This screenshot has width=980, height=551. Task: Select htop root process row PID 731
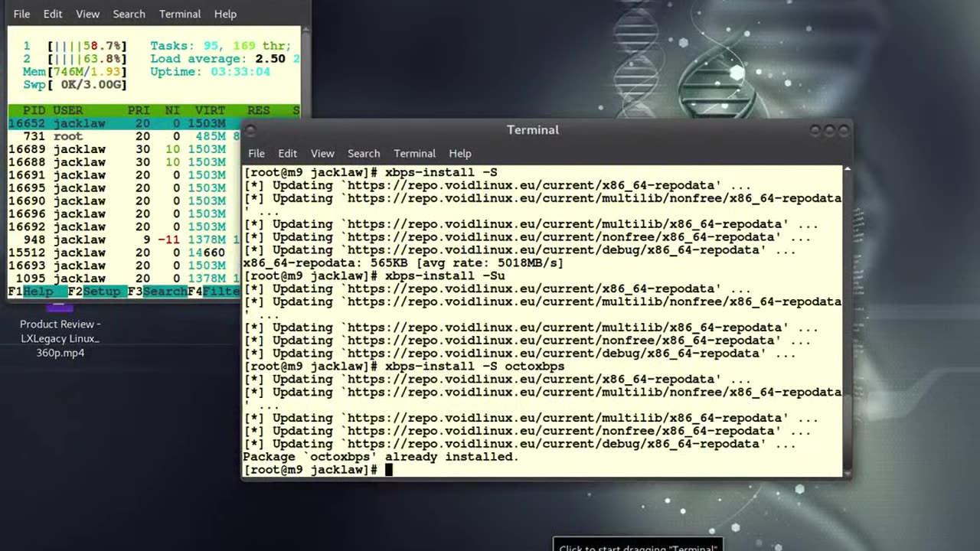coord(124,136)
